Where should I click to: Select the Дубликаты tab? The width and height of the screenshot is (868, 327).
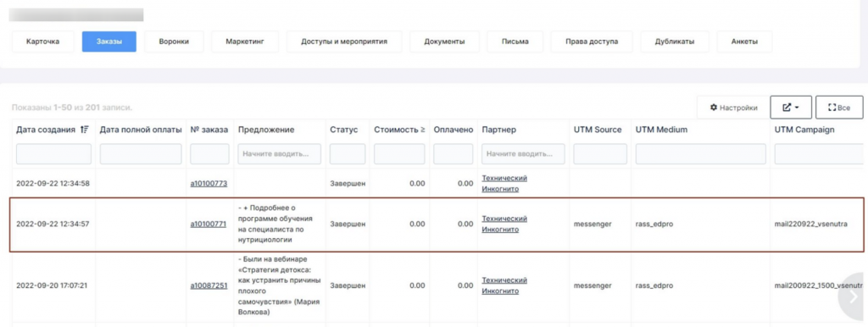pyautogui.click(x=674, y=42)
